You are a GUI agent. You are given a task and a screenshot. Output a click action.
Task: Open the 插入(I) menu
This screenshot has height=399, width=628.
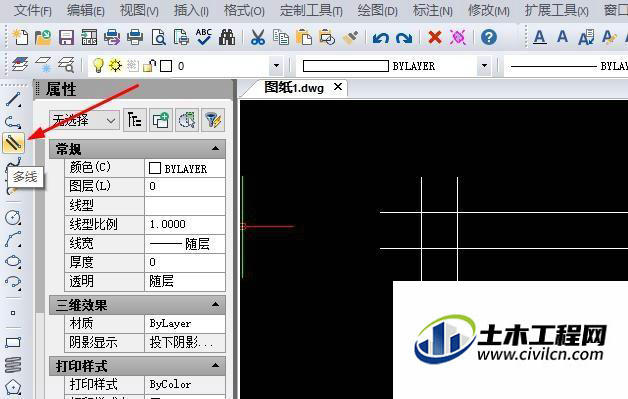coord(191,10)
